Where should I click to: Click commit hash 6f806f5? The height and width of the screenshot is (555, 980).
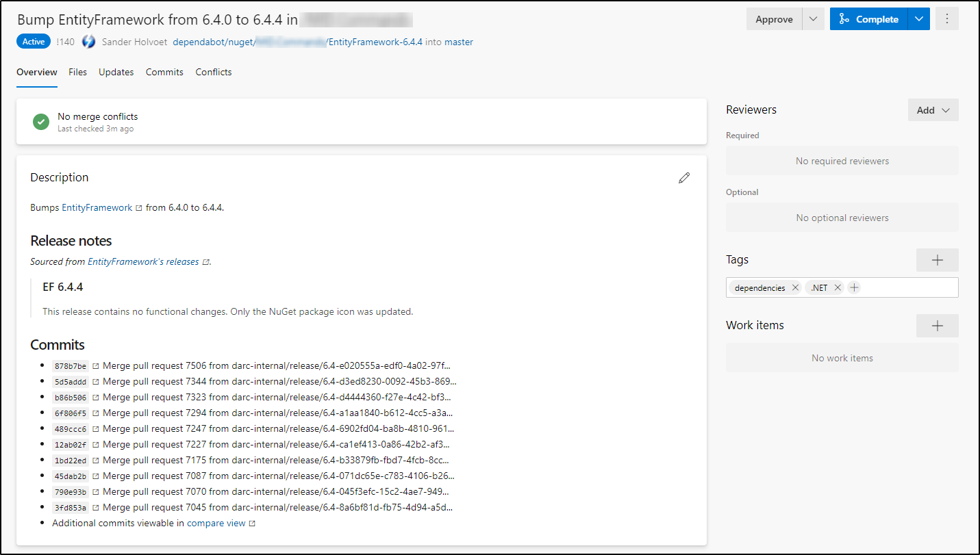click(x=71, y=413)
